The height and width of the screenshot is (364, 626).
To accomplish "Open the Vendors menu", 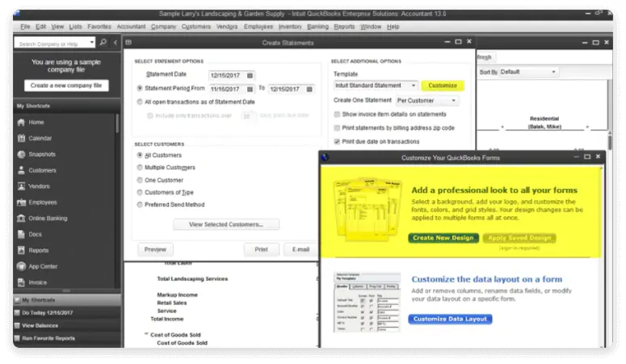I will [227, 27].
